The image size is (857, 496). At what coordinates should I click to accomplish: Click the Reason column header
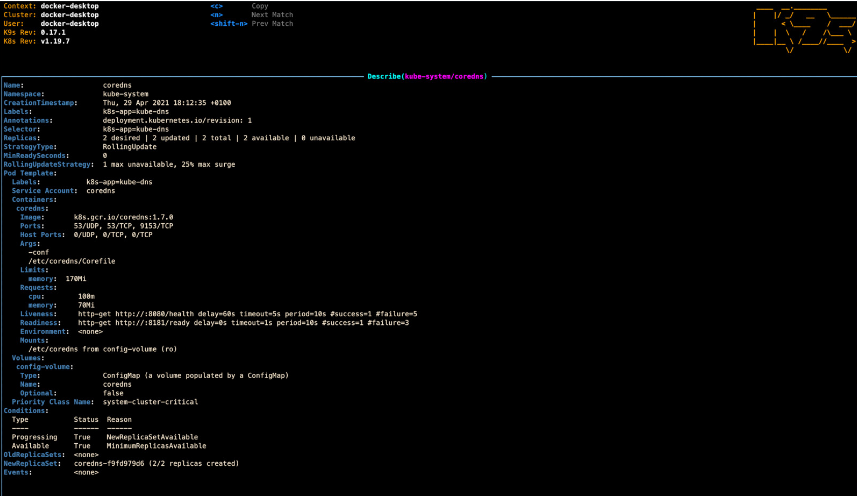pos(119,420)
